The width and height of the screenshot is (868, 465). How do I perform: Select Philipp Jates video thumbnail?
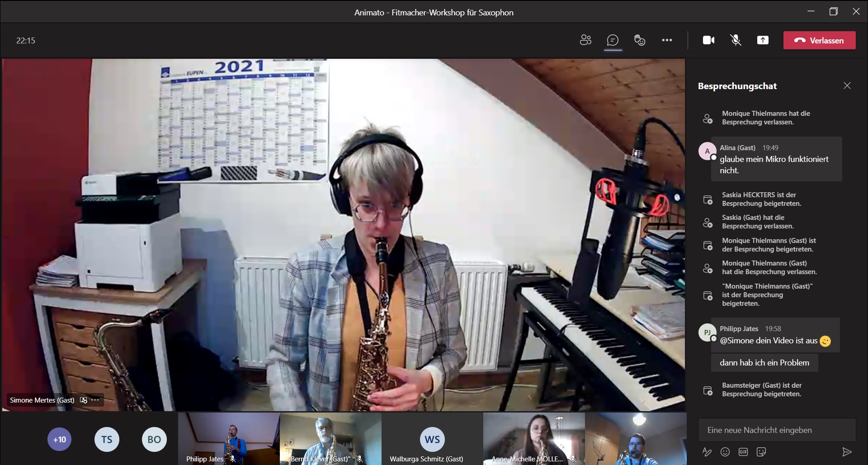point(229,438)
